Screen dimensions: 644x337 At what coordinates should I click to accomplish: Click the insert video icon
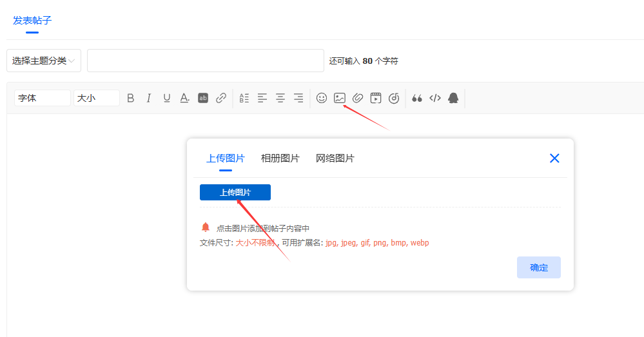point(376,98)
